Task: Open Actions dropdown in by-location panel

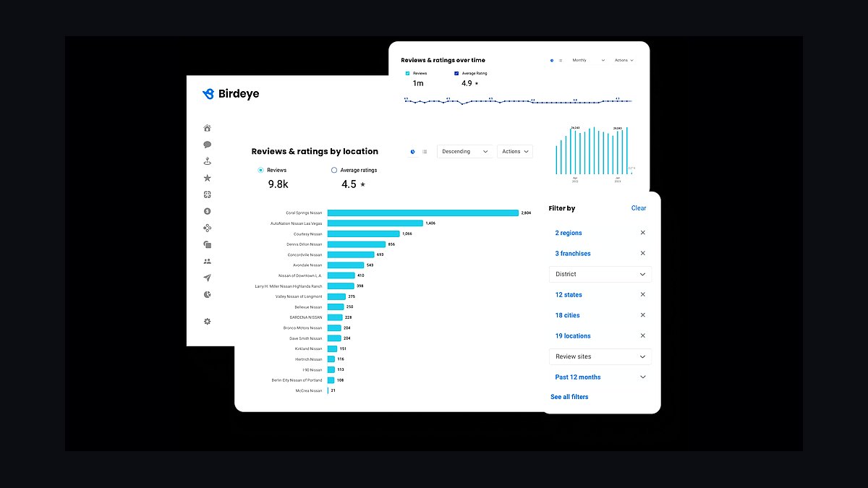Action: tap(515, 152)
